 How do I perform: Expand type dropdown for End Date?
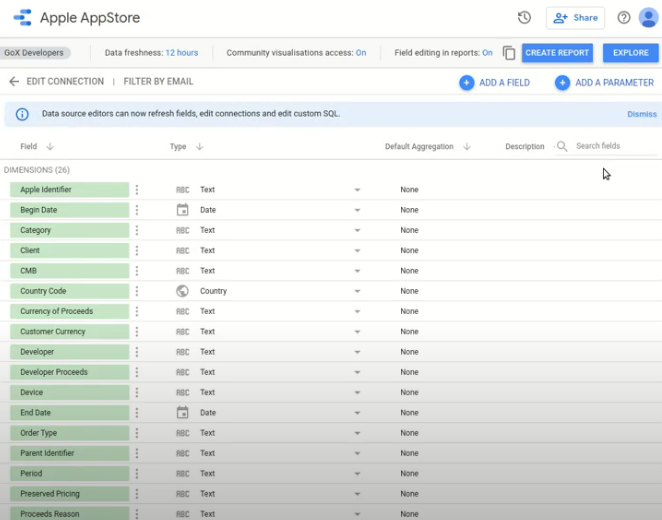point(357,413)
